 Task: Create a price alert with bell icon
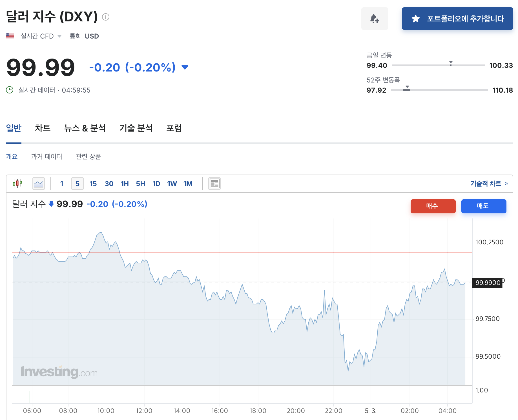375,19
